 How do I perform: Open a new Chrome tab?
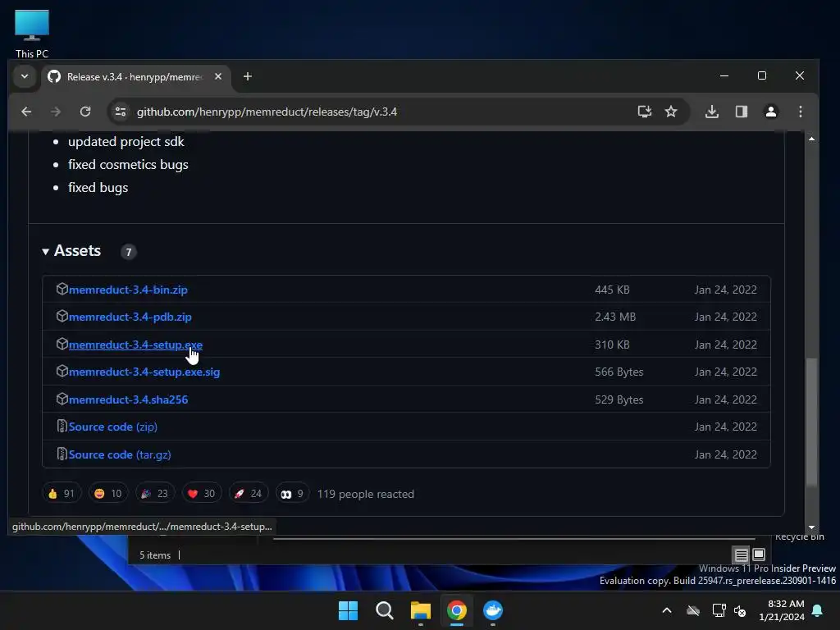coord(248,76)
